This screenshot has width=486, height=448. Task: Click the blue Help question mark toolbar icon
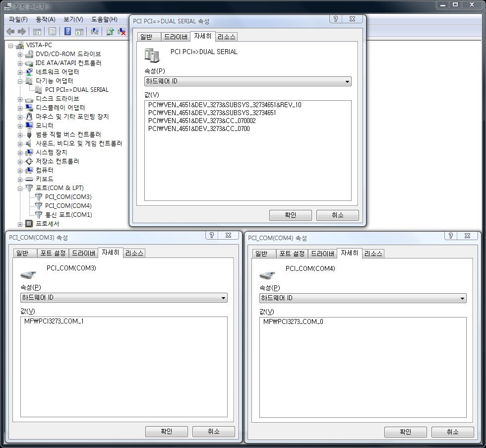tap(67, 31)
